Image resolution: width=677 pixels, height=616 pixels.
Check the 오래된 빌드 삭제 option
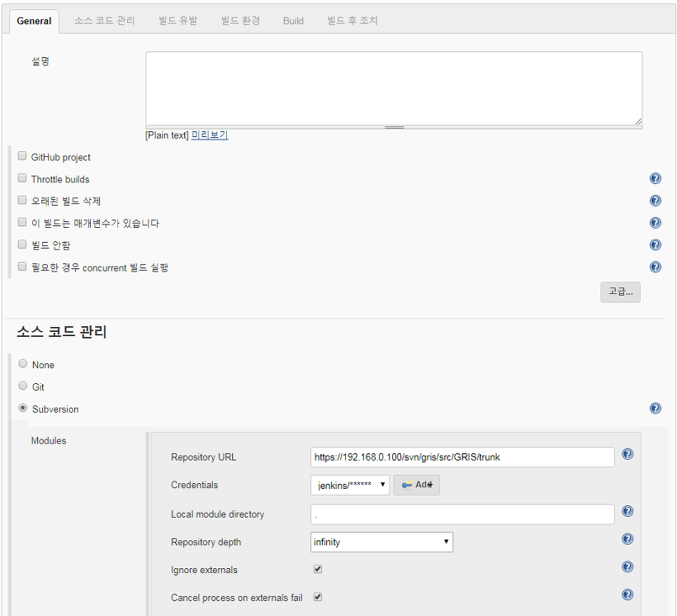pyautogui.click(x=22, y=200)
